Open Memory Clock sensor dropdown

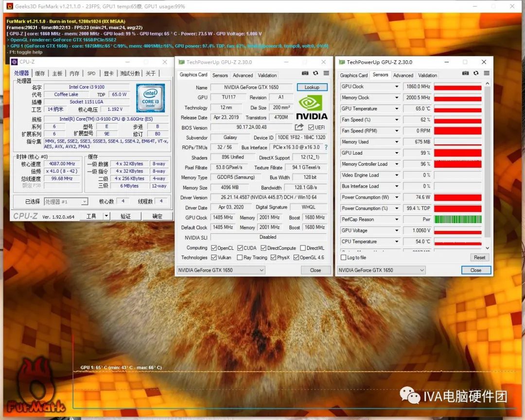(397, 97)
